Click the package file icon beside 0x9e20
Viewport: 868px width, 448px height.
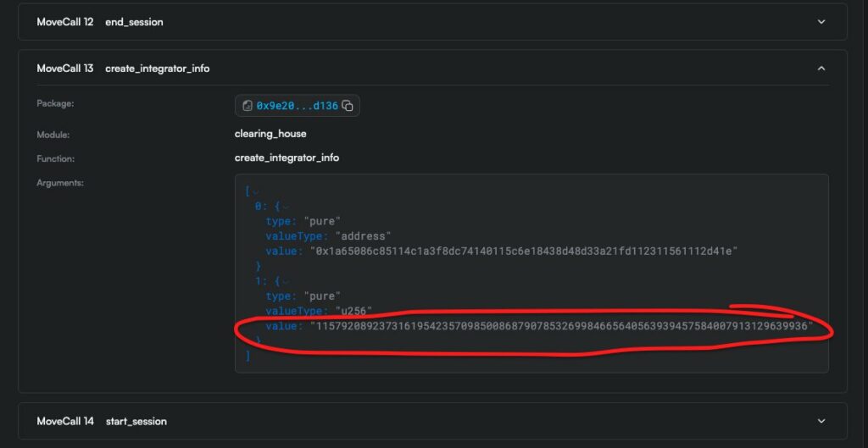[248, 106]
